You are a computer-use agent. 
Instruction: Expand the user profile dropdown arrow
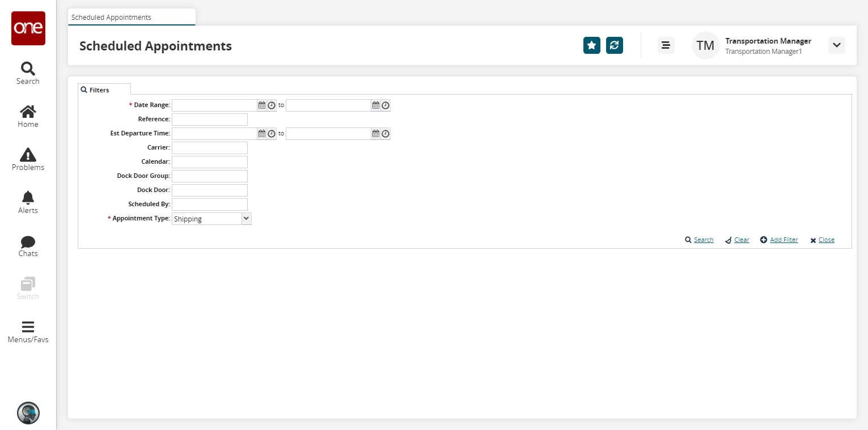(836, 45)
